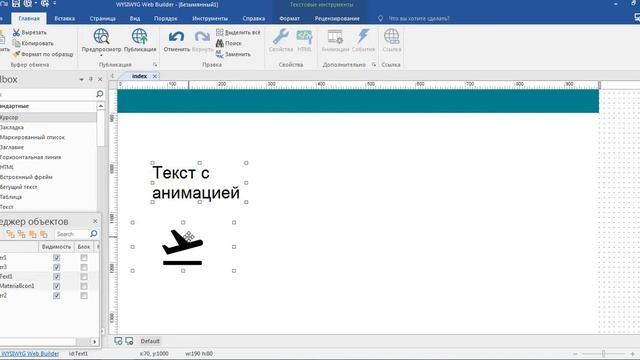This screenshot has height=360, width=640.
Task: Click the Видимость column header
Action: (56, 247)
